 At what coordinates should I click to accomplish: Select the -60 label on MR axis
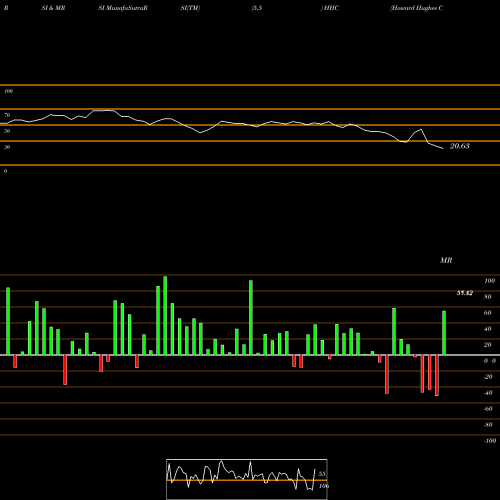click(488, 409)
